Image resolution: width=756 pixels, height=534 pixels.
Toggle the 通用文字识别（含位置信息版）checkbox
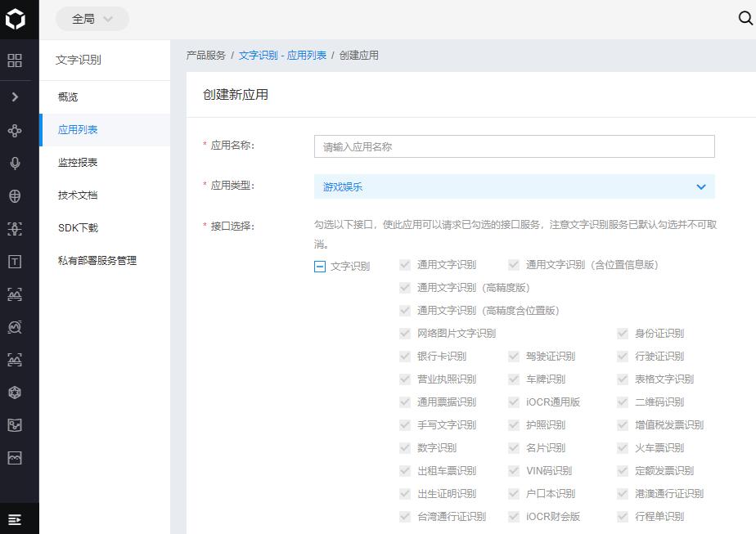coord(514,265)
